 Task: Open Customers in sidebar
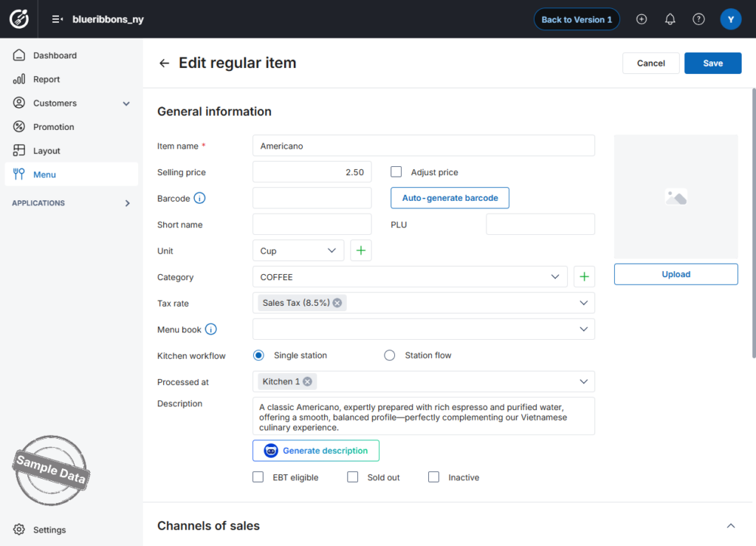(72, 103)
